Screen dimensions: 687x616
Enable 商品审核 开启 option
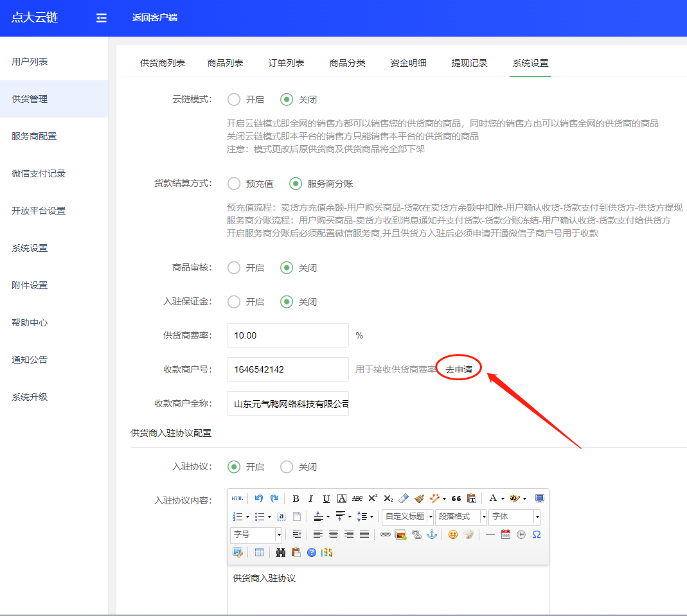pos(234,267)
